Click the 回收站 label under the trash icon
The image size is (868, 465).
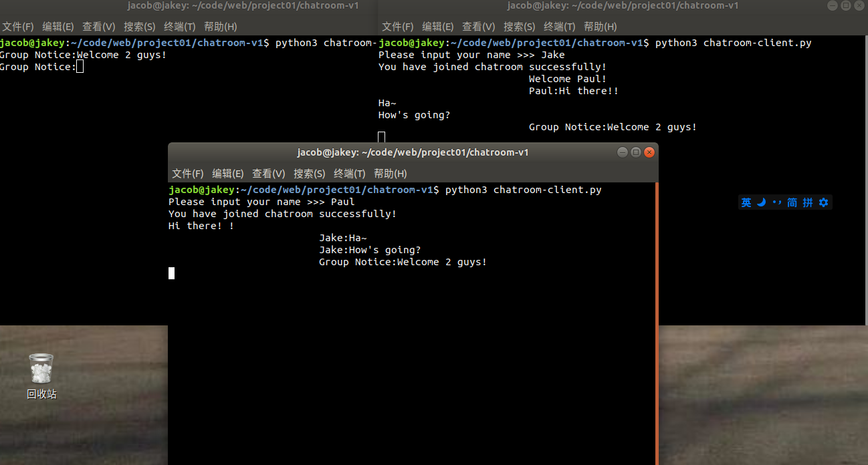tap(41, 394)
